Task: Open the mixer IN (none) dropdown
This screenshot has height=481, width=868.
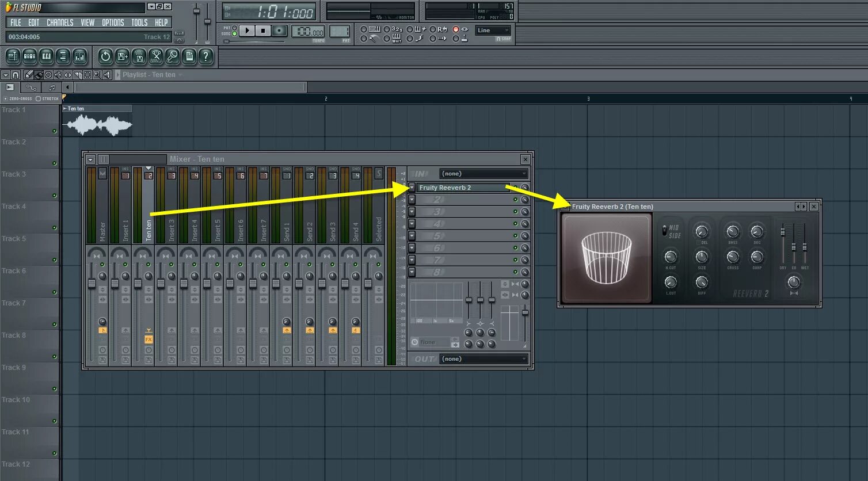Action: (x=484, y=174)
